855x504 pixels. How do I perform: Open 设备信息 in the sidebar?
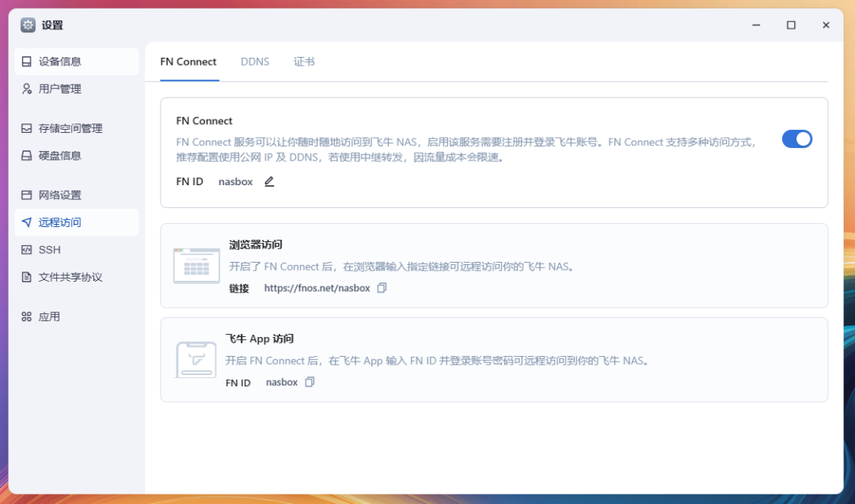[76, 62]
